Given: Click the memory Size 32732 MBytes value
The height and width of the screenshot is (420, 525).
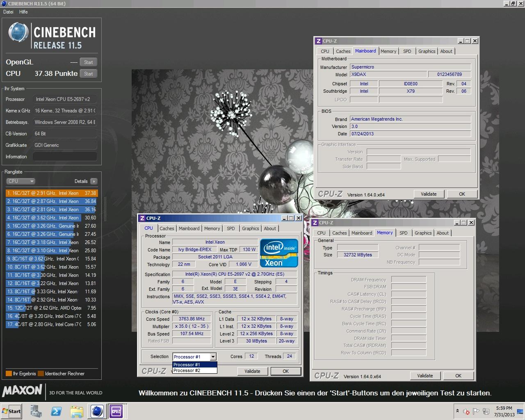Looking at the screenshot, I should click(x=358, y=255).
